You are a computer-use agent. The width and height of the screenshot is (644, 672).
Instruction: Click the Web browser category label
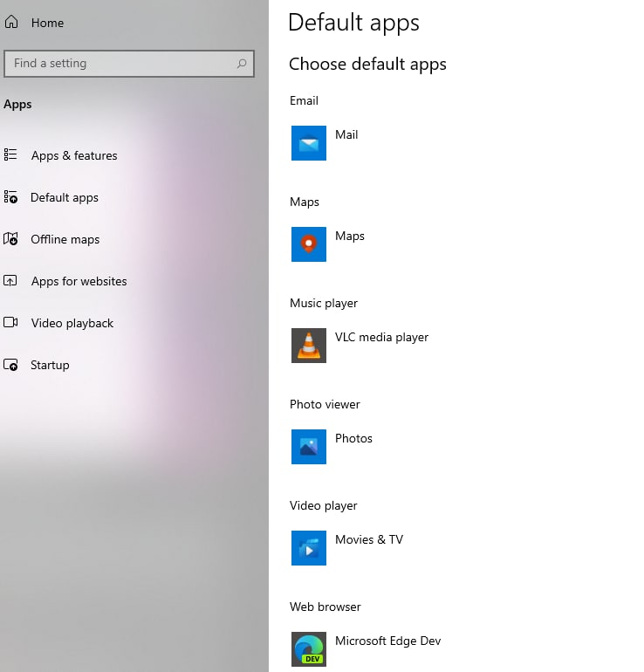tap(325, 607)
